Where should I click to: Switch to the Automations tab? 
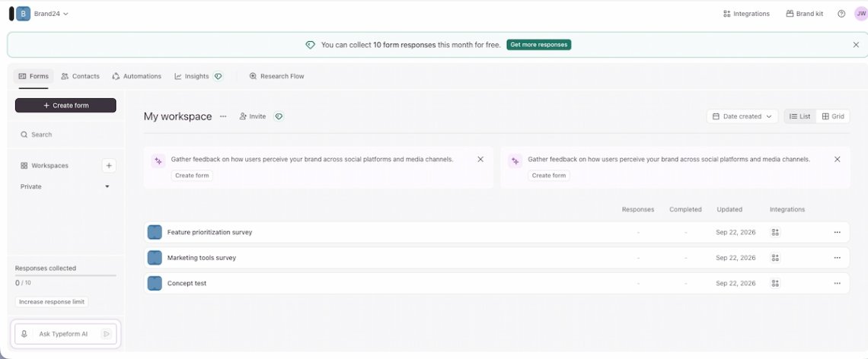tap(137, 76)
